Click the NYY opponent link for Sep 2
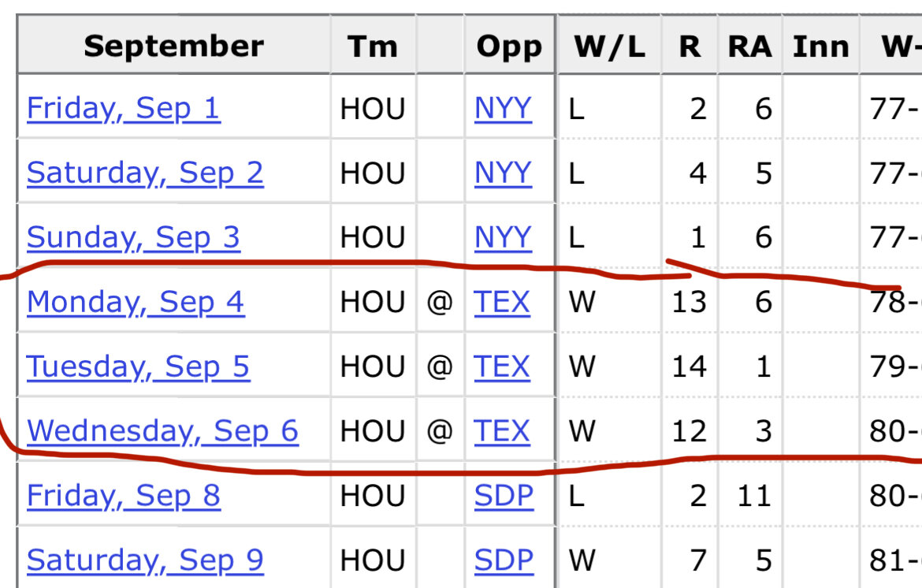Screen dimensions: 922x588 coord(504,173)
